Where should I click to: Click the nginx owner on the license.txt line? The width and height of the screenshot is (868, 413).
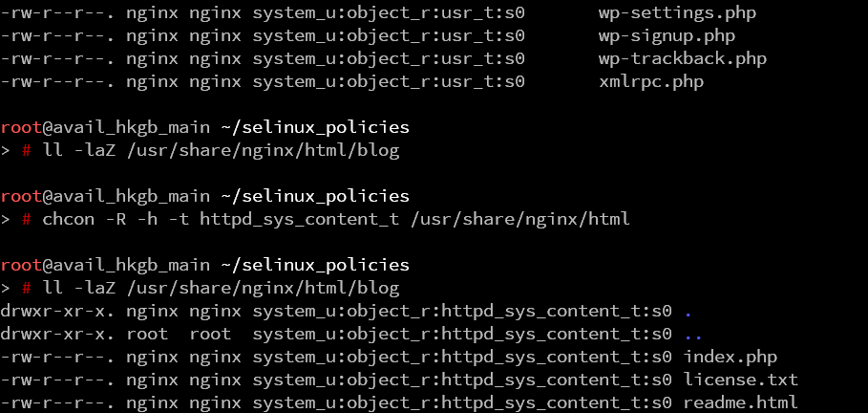pos(152,380)
